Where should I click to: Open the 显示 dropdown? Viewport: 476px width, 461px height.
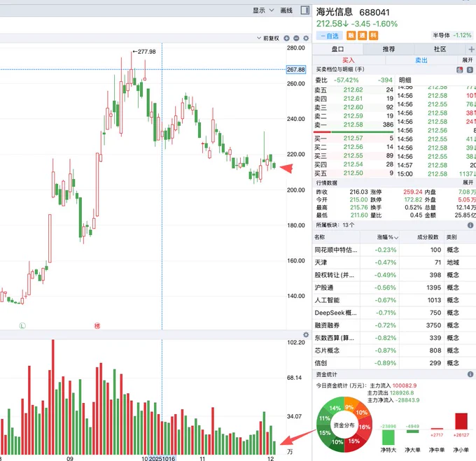263,10
